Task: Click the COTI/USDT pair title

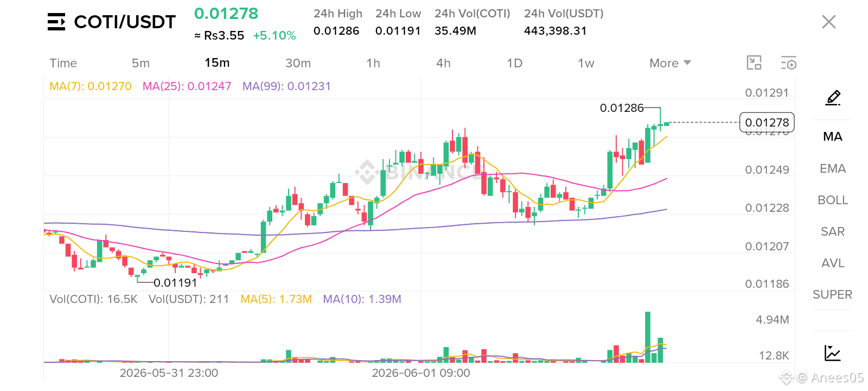Action: pyautogui.click(x=125, y=22)
